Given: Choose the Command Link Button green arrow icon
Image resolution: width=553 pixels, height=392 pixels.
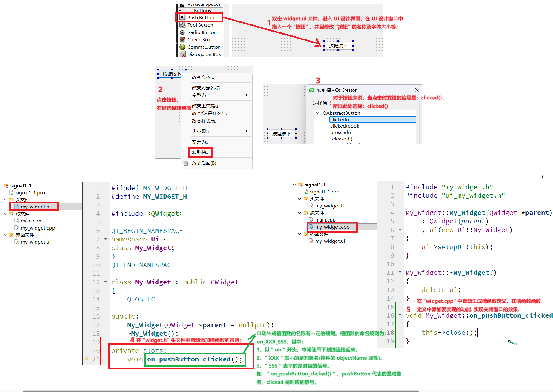Looking at the screenshot, I should (x=182, y=47).
